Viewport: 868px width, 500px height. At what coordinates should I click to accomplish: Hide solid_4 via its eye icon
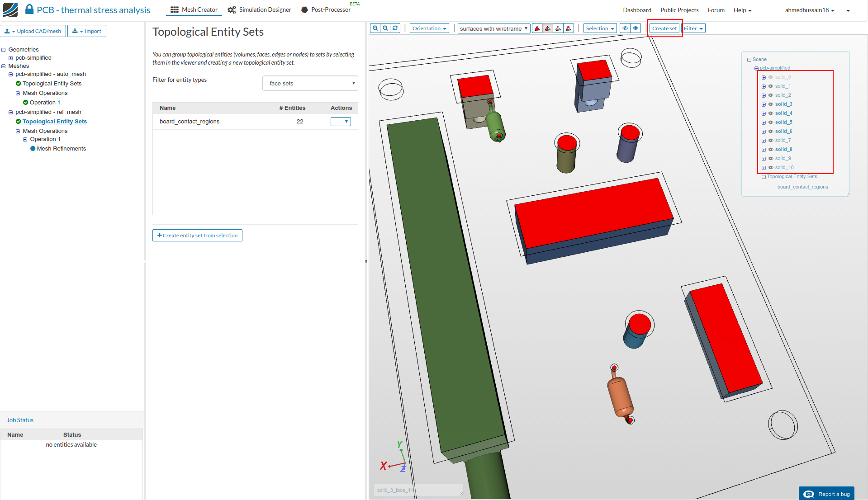(x=771, y=113)
